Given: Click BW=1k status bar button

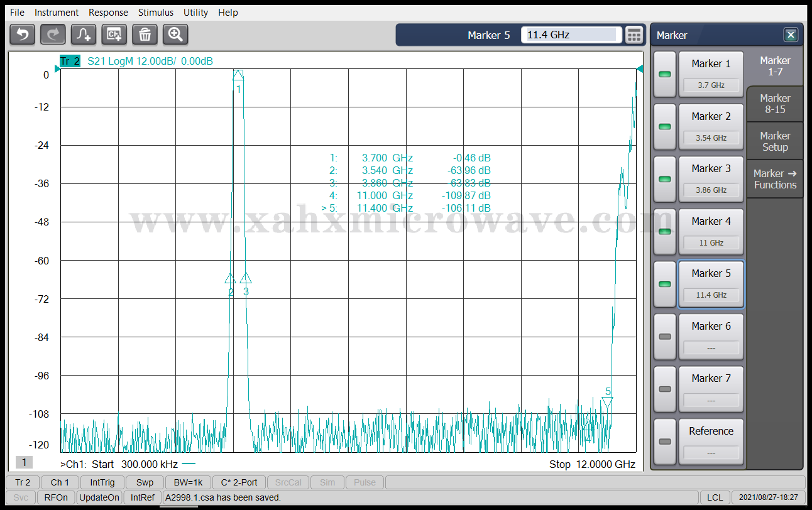Looking at the screenshot, I should click(x=189, y=482).
